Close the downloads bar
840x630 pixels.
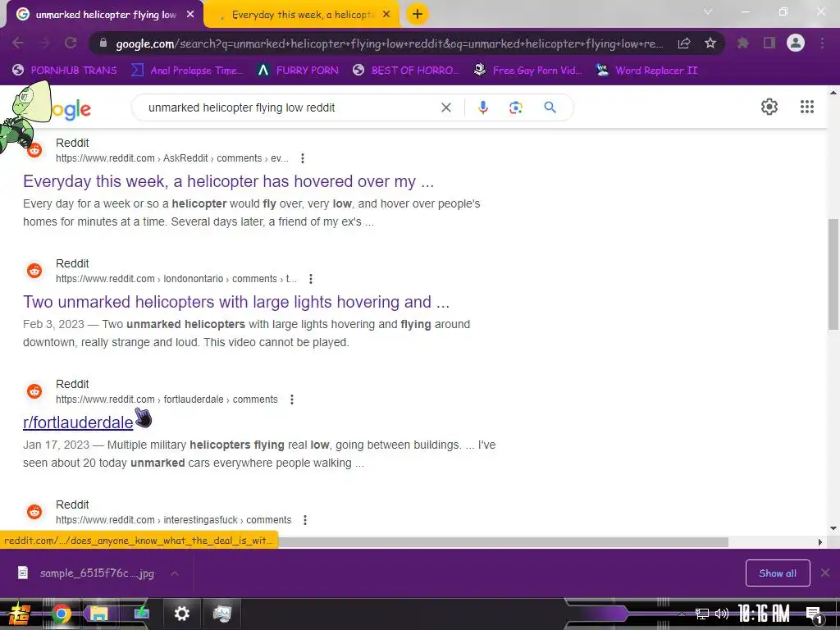pyautogui.click(x=825, y=573)
